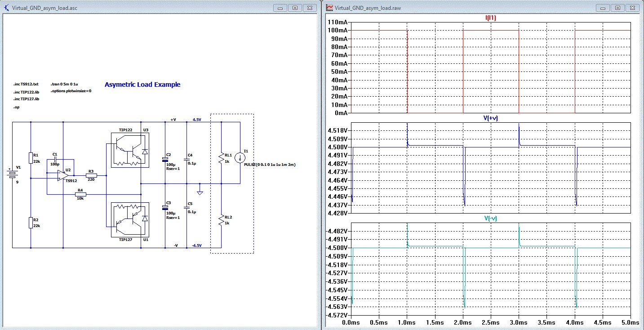The image size is (644, 330).
Task: Select the TIP122 Darlington transistor block
Action: point(130,150)
